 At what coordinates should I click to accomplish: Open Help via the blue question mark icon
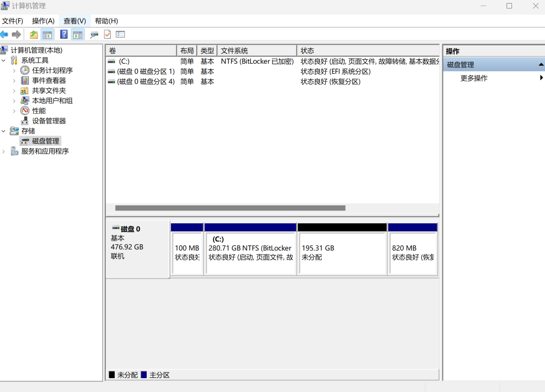[x=64, y=34]
